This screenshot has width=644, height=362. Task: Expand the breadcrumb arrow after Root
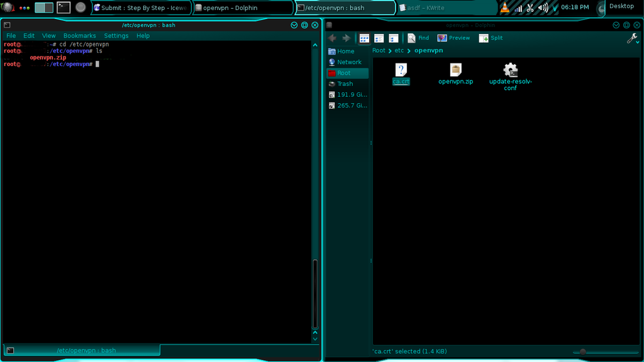[x=390, y=51]
